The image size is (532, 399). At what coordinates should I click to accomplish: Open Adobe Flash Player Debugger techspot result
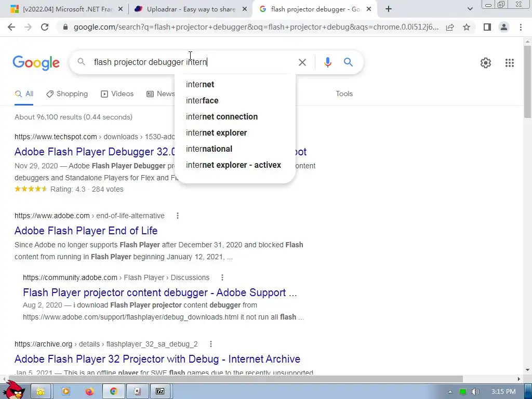[x=95, y=152]
